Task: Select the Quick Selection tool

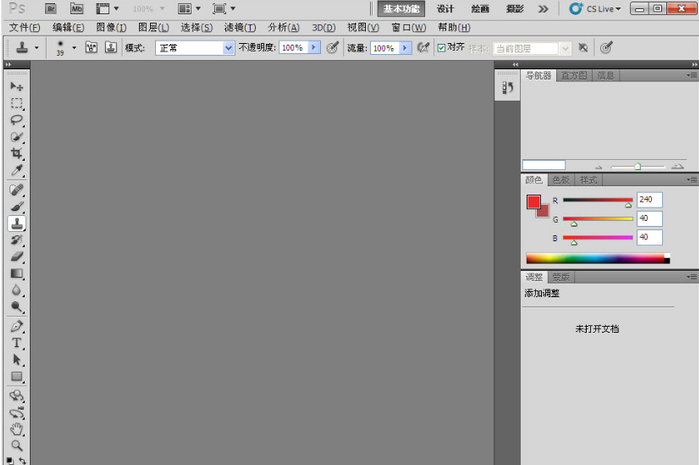Action: [16, 137]
